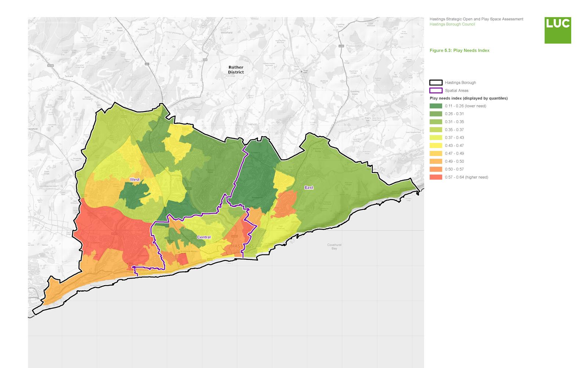Click the 'Hastings Borough' legend label
This screenshot has height=368, width=588.
(460, 83)
